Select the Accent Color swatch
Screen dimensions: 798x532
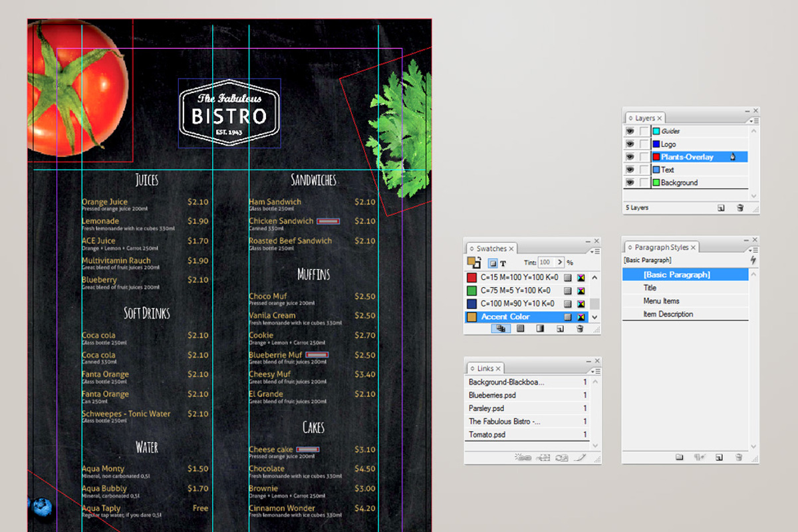(527, 317)
